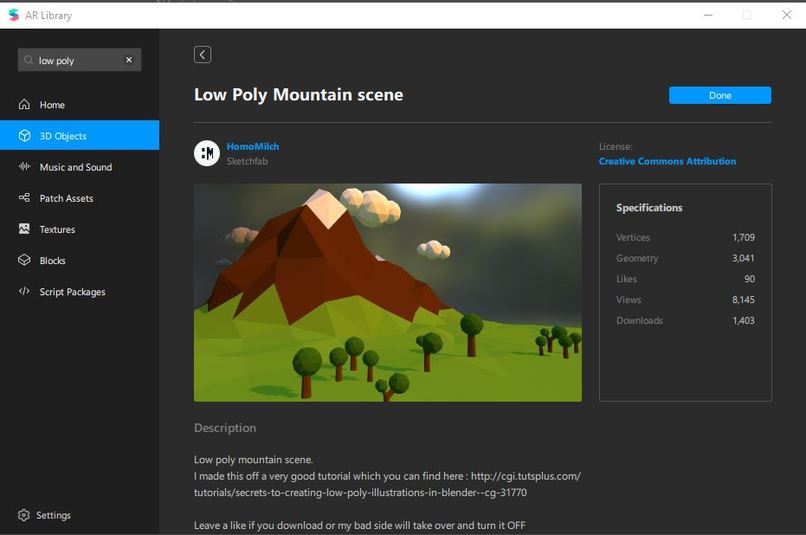Click the Spark AR logo in title bar

pos(13,15)
